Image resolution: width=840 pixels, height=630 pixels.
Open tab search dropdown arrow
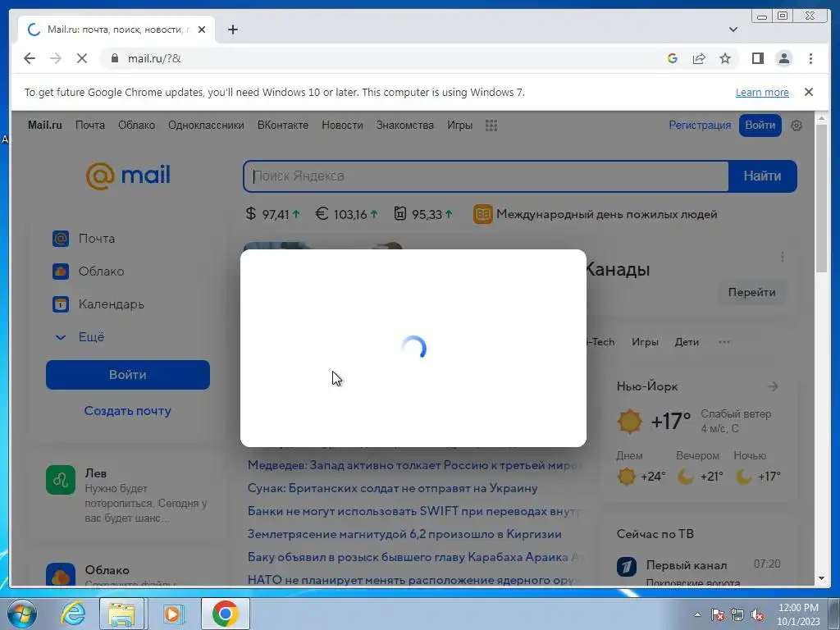(x=733, y=30)
